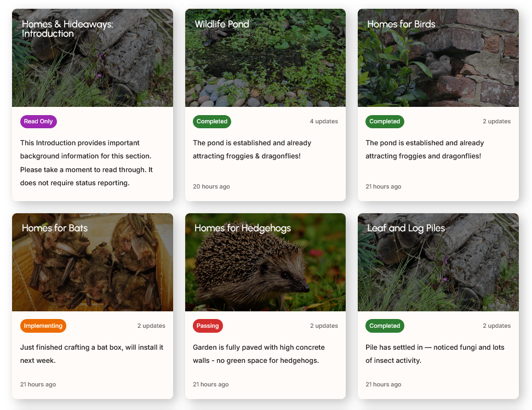View the 2 updates on Homes for Birds

pos(496,122)
